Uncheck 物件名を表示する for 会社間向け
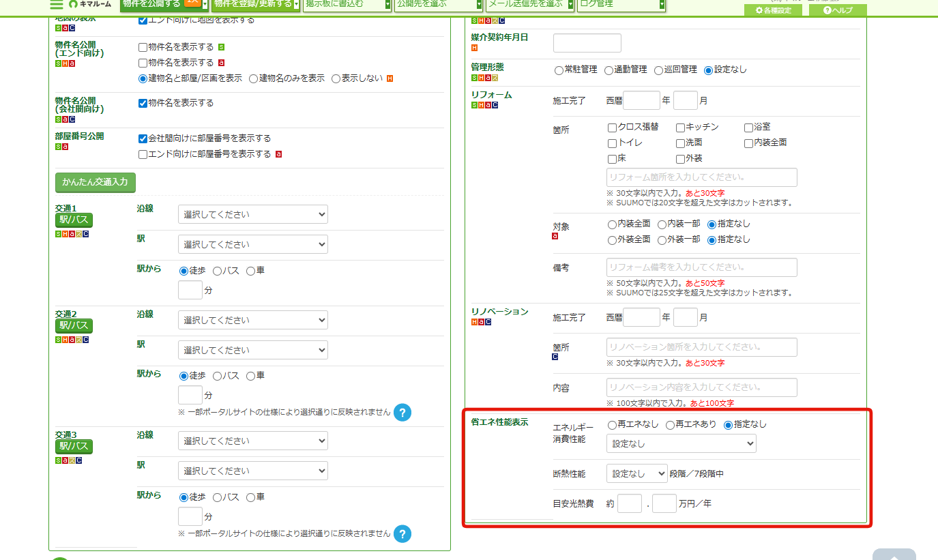938x560 pixels. (x=143, y=103)
